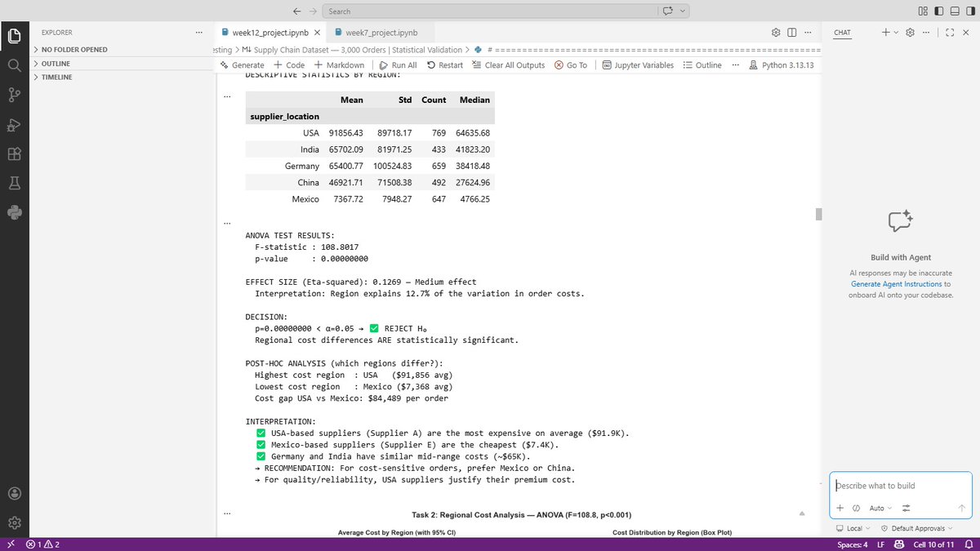This screenshot has height=551, width=980.
Task: Add context with chat input plus
Action: [x=840, y=509]
